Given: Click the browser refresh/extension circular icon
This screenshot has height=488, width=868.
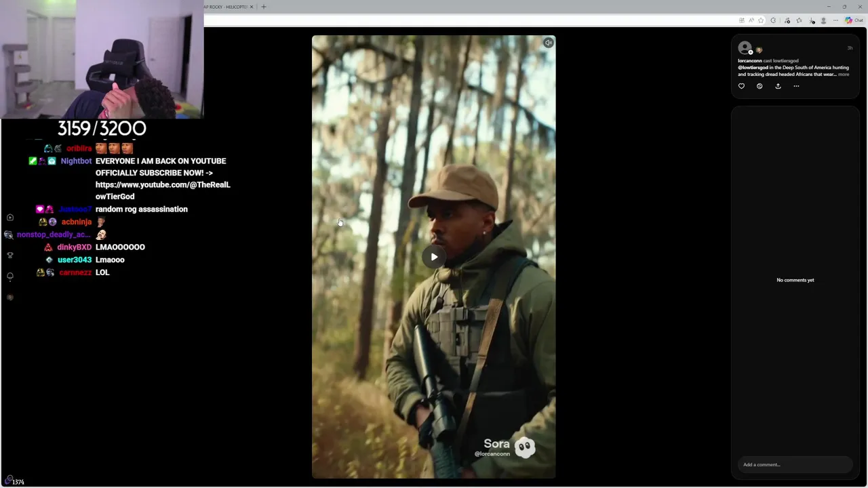Looking at the screenshot, I should [x=773, y=20].
